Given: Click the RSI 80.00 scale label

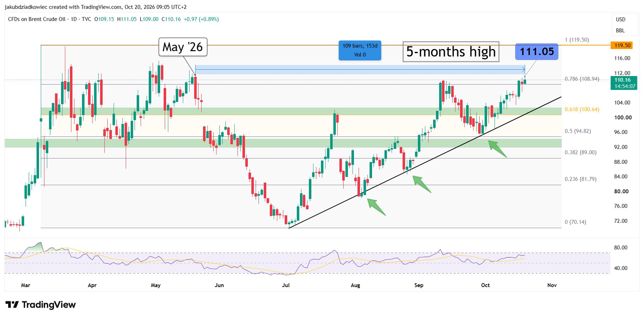Looking at the screenshot, I should pyautogui.click(x=621, y=248).
